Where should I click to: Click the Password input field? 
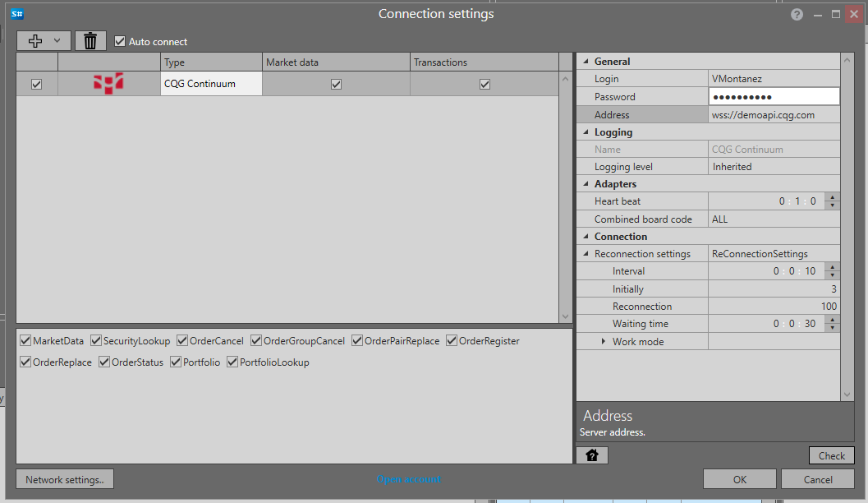pyautogui.click(x=774, y=97)
